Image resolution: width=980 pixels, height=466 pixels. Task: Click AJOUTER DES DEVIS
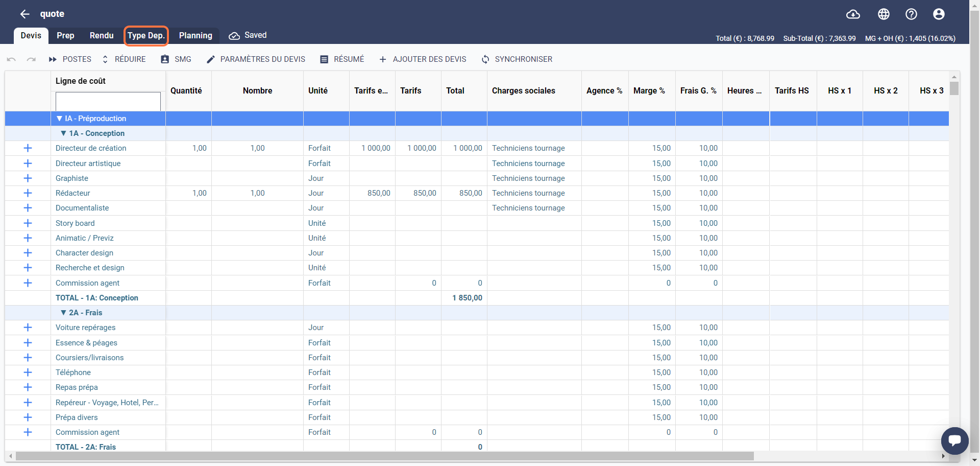coord(423,59)
